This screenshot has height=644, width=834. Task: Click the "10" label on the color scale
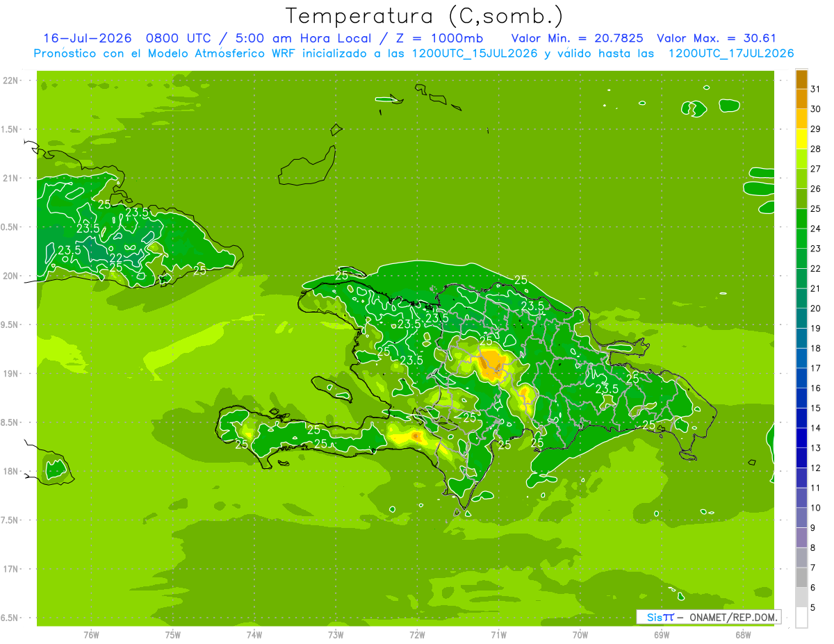(816, 508)
